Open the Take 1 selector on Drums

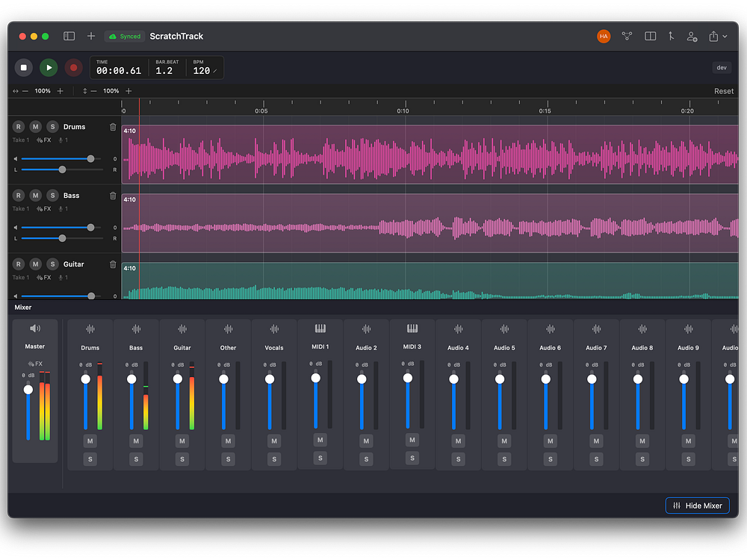click(21, 140)
